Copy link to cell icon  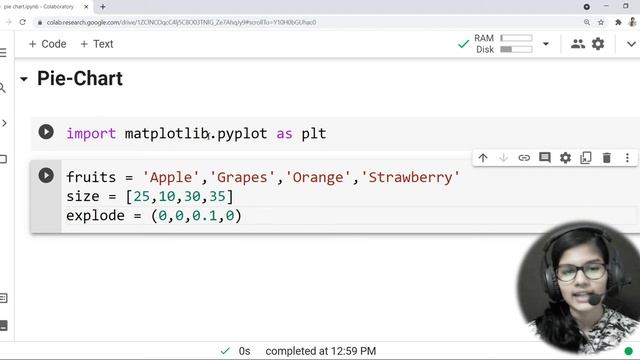point(524,158)
